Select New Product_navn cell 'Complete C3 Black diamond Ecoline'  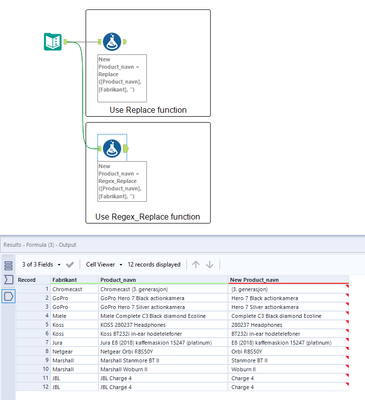point(288,316)
